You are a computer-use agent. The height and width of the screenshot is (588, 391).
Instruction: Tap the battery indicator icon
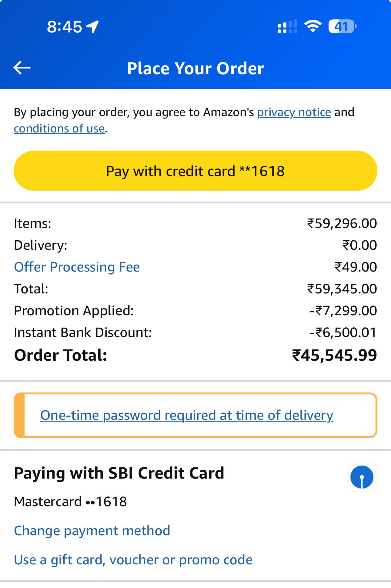343,26
